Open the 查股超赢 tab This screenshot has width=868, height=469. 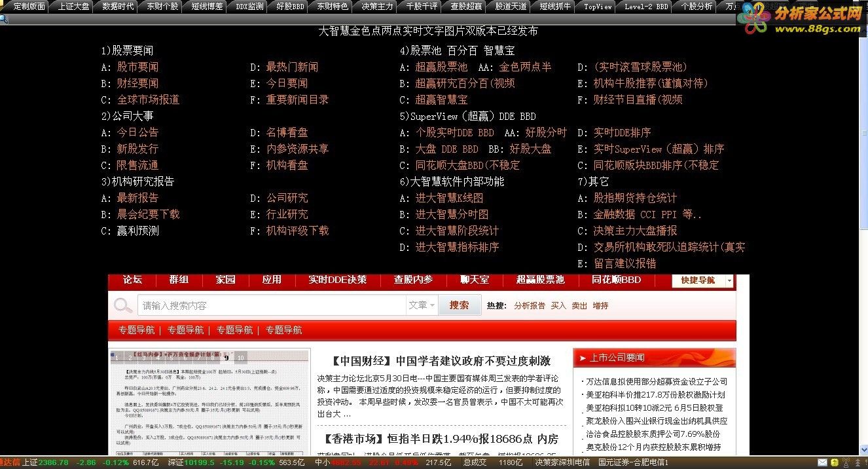point(466,7)
